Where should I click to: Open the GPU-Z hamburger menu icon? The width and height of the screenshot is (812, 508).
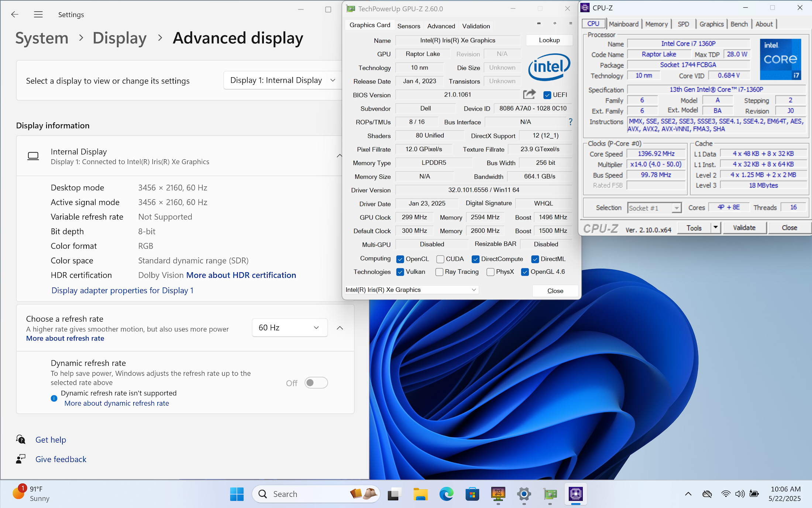pyautogui.click(x=571, y=23)
